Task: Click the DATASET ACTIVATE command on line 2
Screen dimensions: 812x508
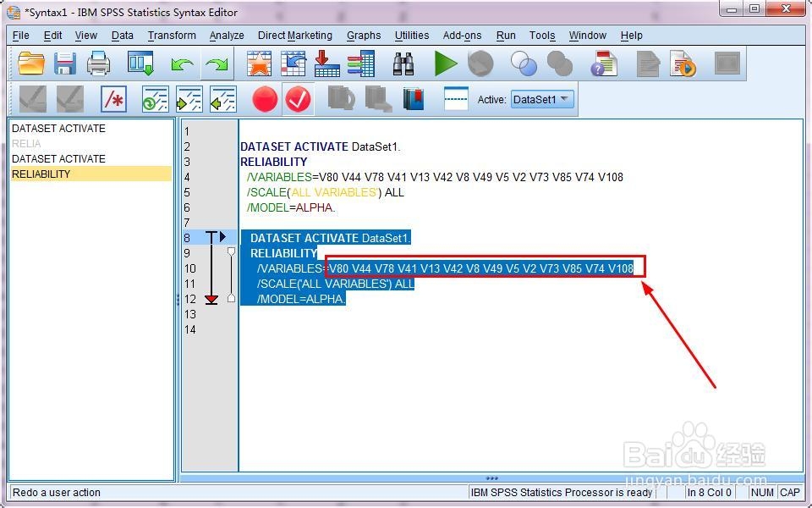Action: pyautogui.click(x=294, y=146)
